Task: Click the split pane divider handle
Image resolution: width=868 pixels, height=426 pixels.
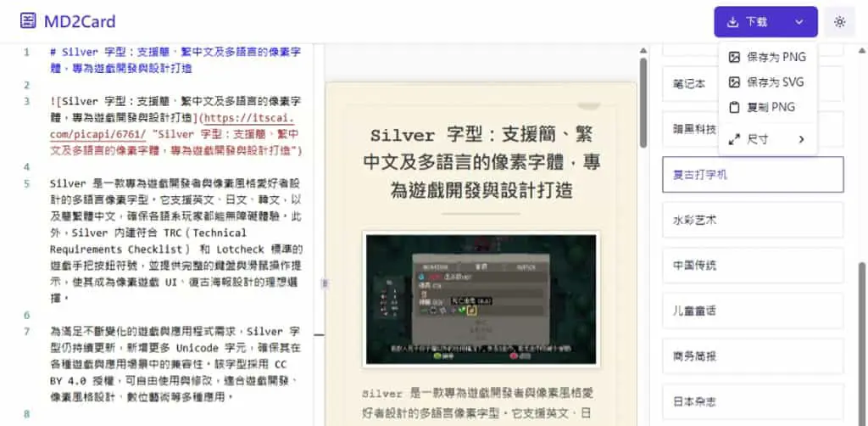Action: tap(325, 283)
